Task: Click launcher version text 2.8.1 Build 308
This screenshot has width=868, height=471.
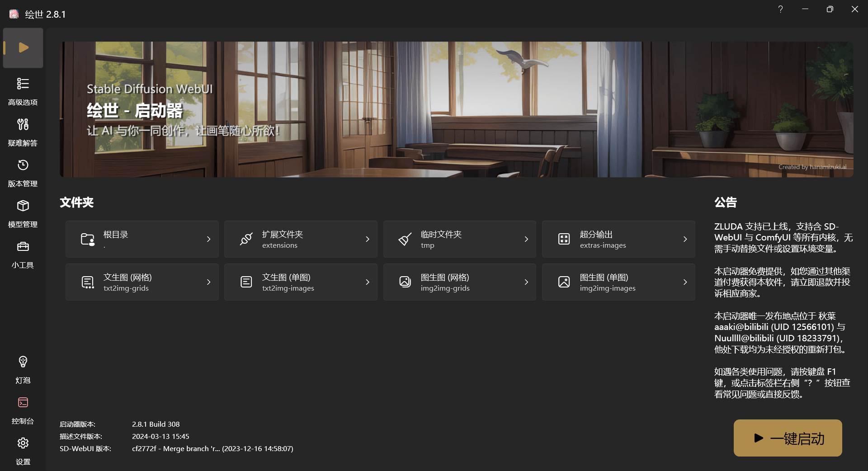Action: point(156,424)
